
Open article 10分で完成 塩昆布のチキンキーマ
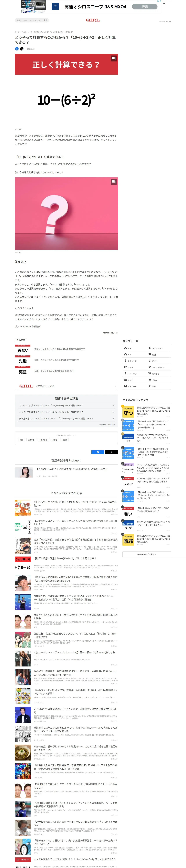66,752
